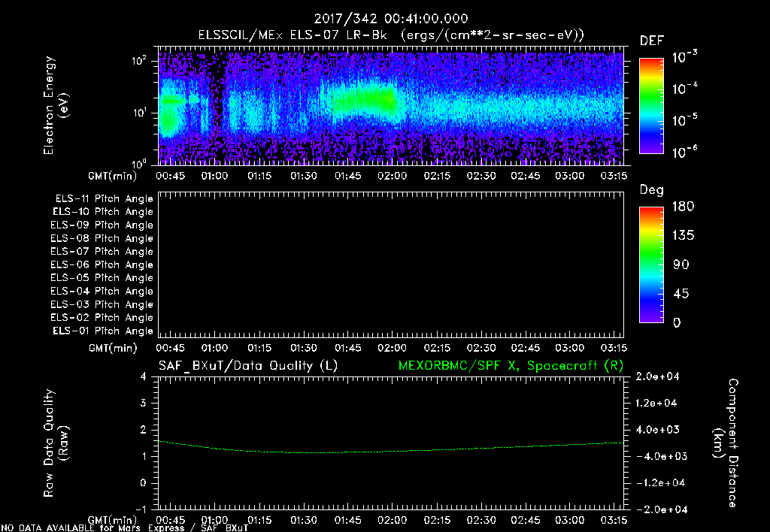Click the 2.0e+04 right axis value

(x=657, y=376)
